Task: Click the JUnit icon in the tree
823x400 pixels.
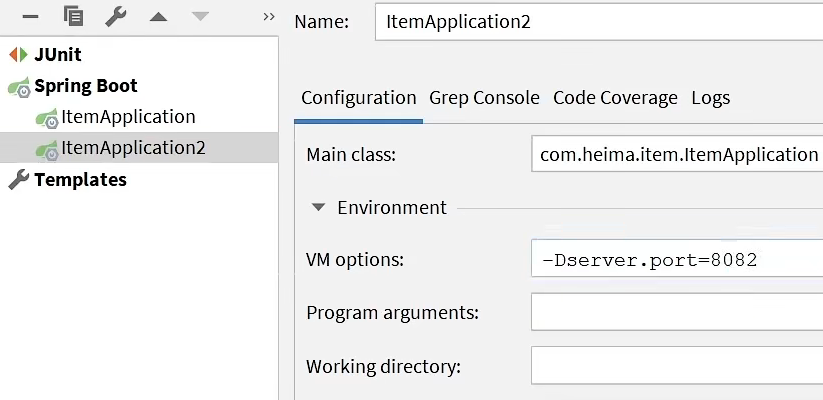Action: pyautogui.click(x=18, y=55)
